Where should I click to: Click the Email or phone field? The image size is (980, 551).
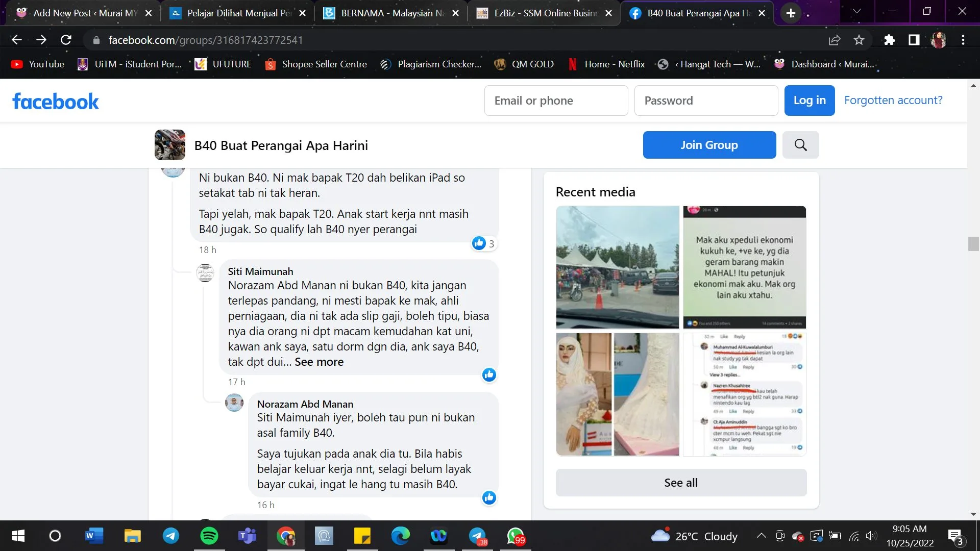(556, 101)
